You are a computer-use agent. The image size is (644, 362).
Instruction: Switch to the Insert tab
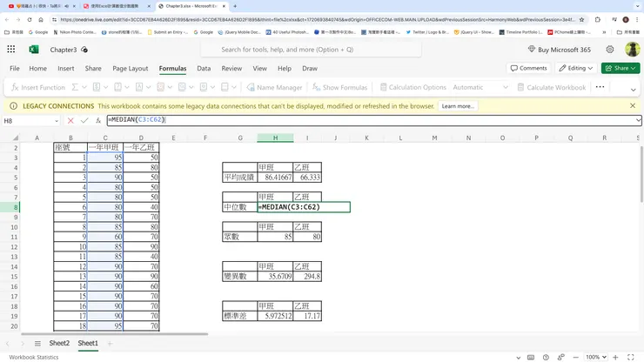(66, 68)
